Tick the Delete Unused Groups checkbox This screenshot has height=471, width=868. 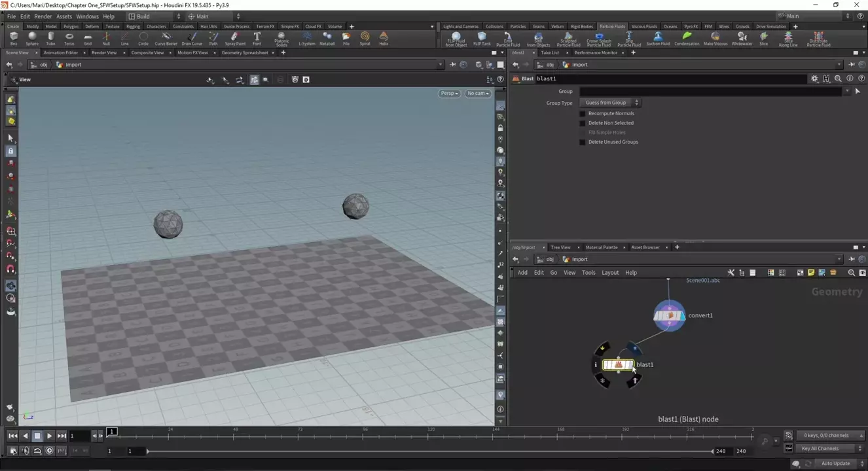pos(583,142)
